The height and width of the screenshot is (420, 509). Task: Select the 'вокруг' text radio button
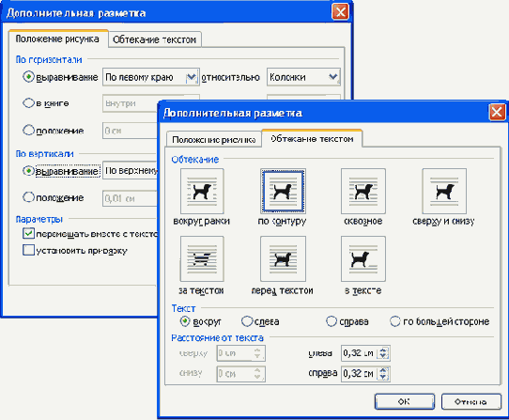click(185, 321)
